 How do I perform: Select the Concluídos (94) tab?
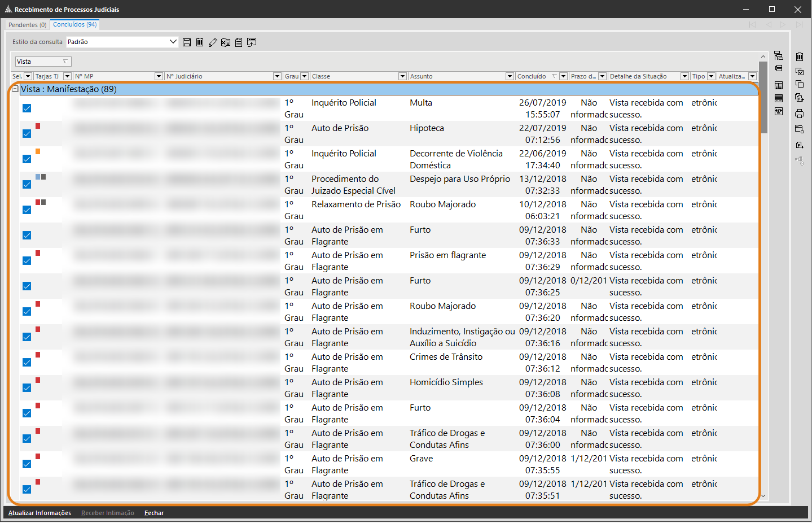74,24
